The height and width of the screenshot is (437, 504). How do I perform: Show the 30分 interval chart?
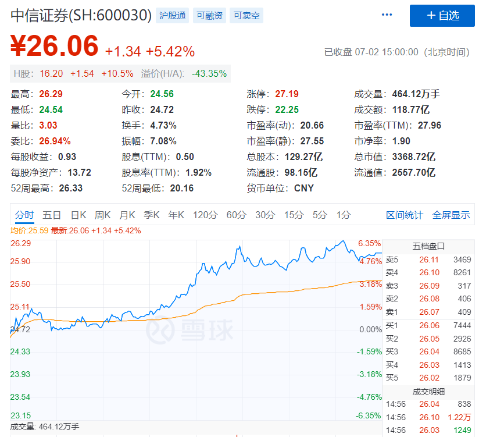[x=265, y=215]
